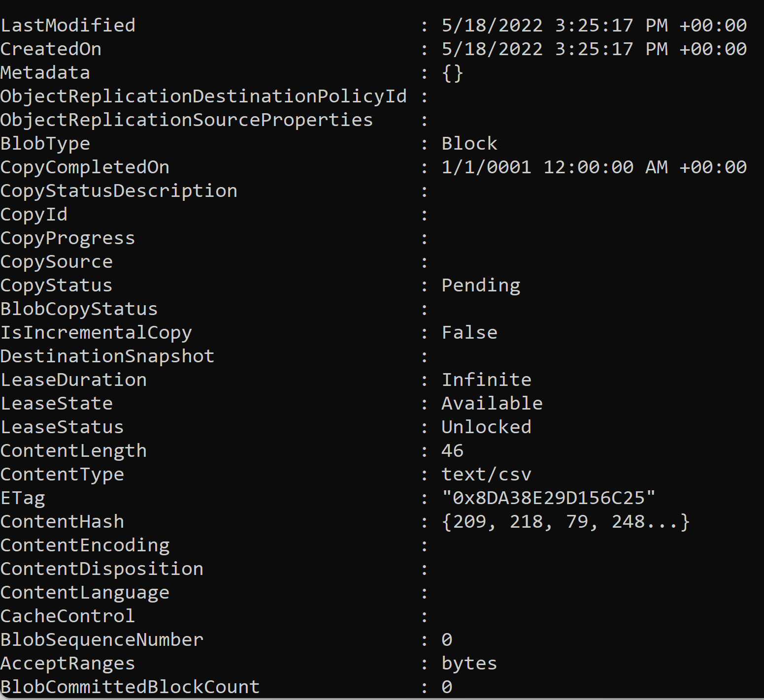The image size is (764, 700).
Task: Click the Metadata empty braces value
Action: (453, 73)
